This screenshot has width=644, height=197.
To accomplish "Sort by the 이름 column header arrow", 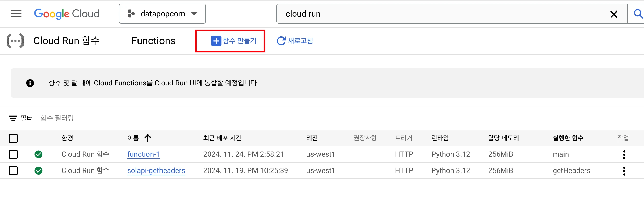I will point(148,138).
